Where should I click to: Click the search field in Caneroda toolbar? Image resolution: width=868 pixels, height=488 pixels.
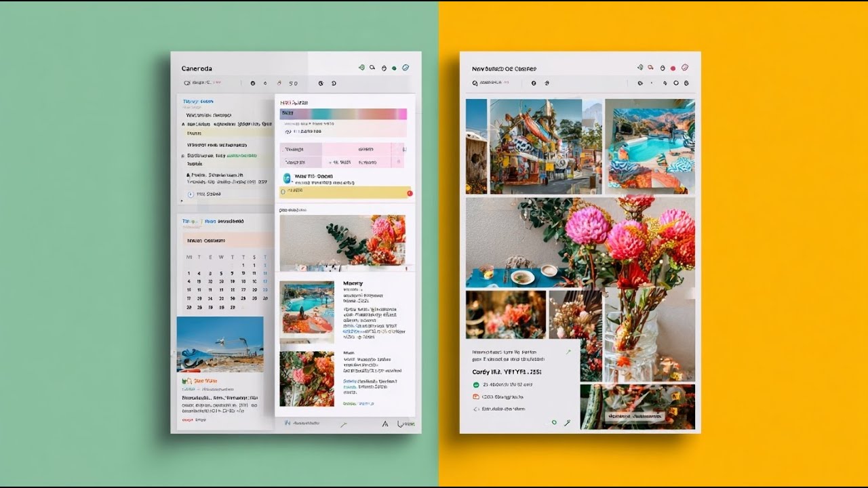click(203, 83)
